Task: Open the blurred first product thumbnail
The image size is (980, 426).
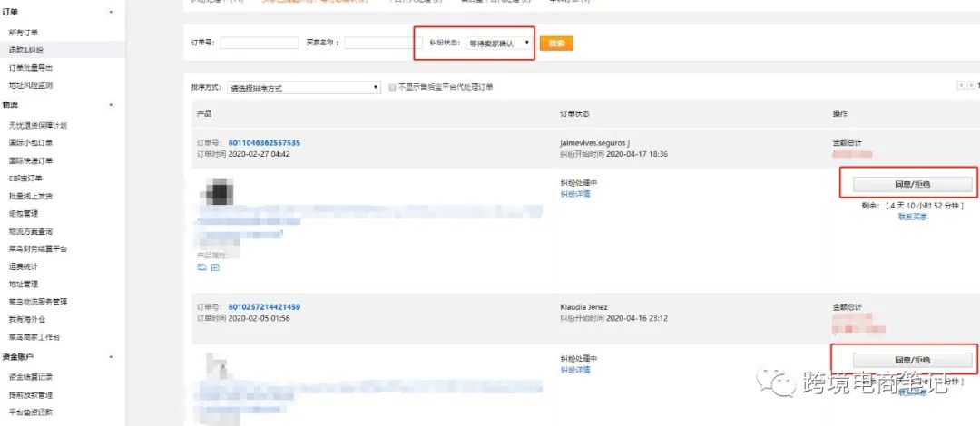Action: pos(218,192)
